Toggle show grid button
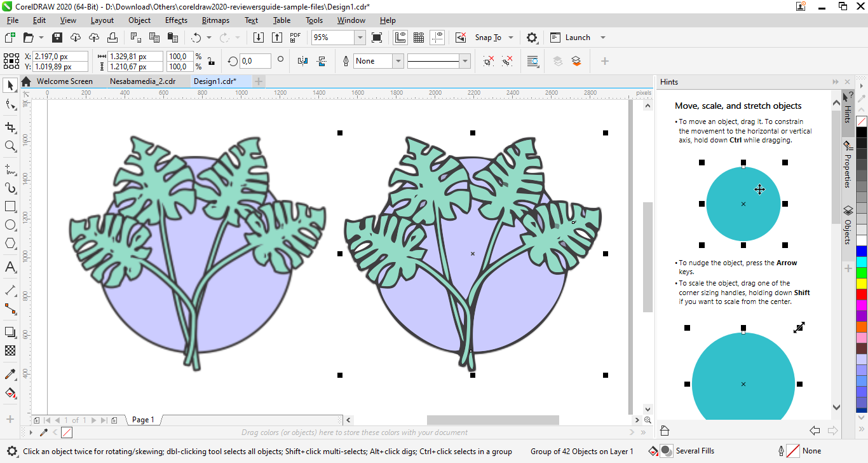The image size is (868, 463). (x=419, y=38)
